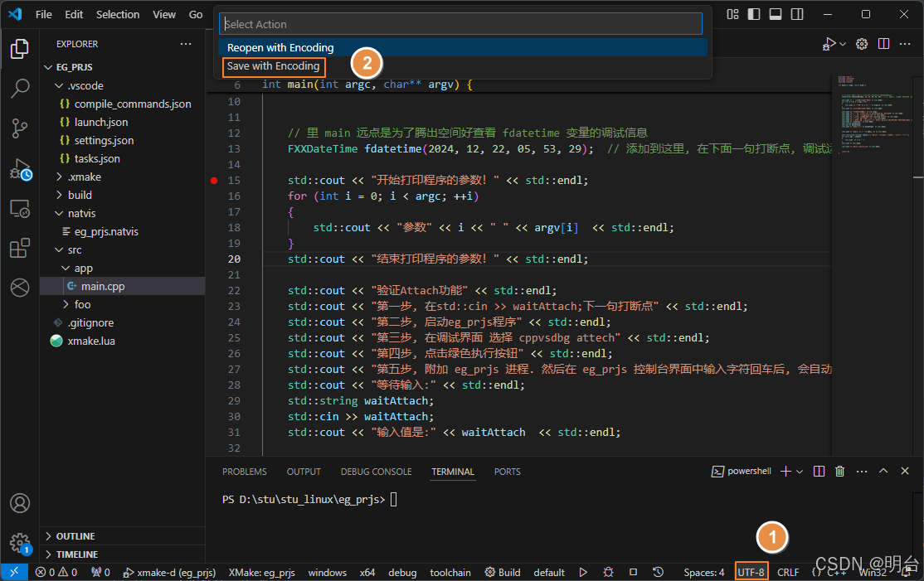The image size is (924, 581).
Task: Open the Extensions view
Action: coord(19,248)
